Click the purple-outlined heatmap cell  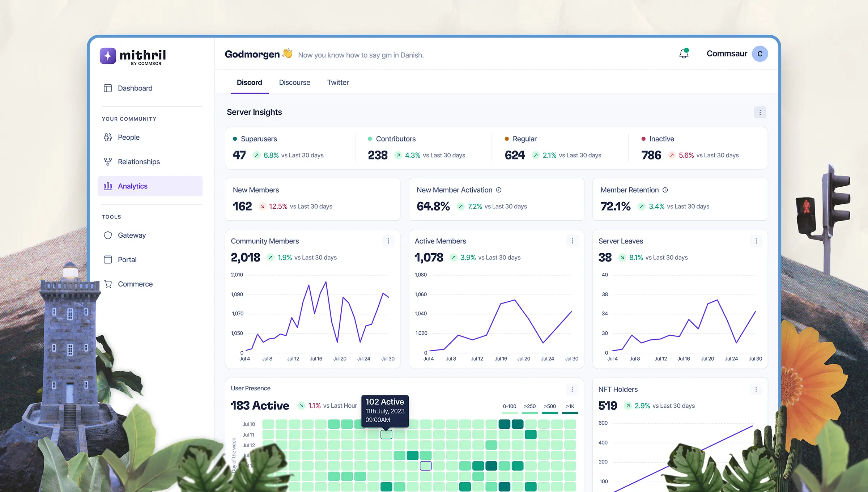pos(426,466)
